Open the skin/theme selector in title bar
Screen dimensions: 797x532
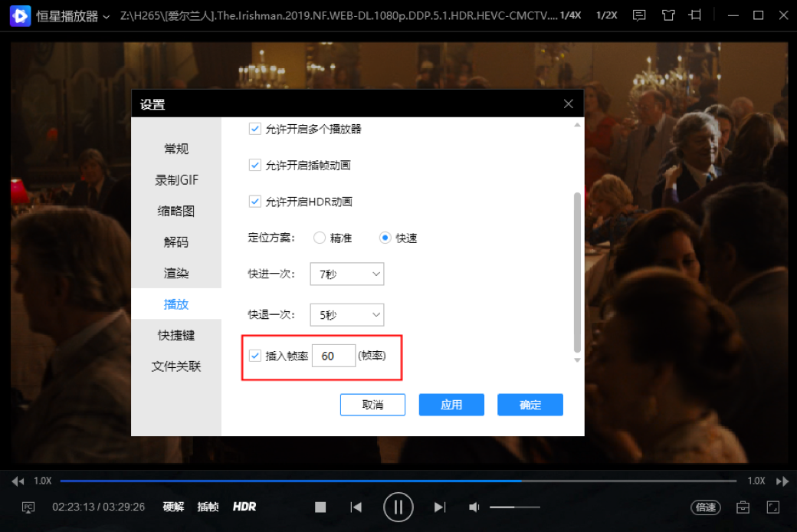coord(667,15)
